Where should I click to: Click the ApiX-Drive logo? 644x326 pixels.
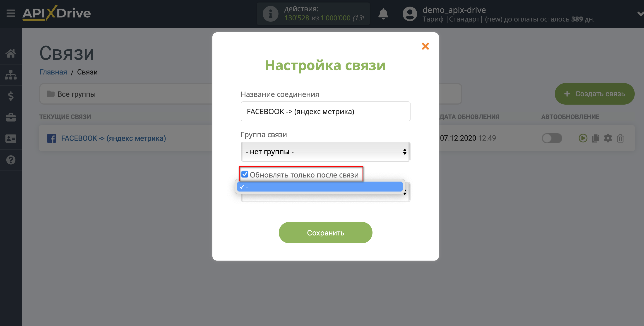(x=57, y=13)
